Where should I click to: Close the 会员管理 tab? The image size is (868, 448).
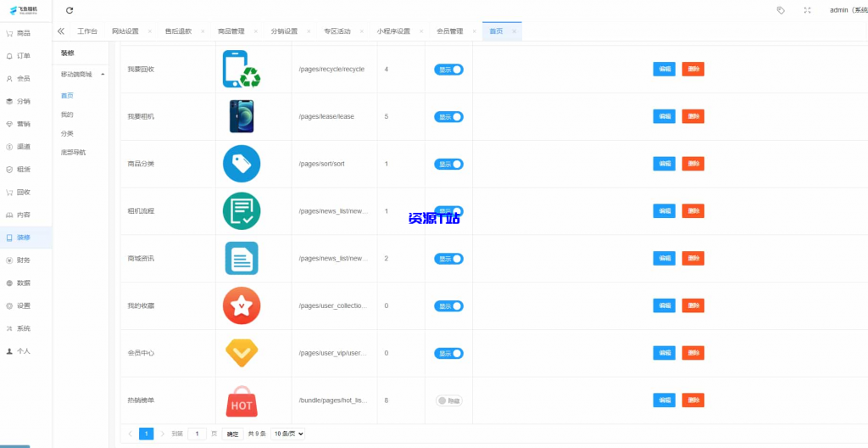coord(475,31)
